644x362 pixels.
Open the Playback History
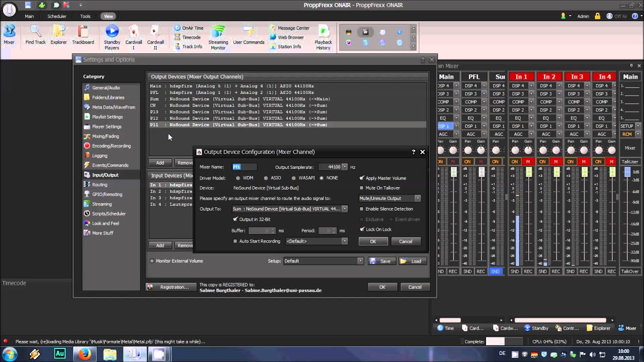pyautogui.click(x=323, y=38)
